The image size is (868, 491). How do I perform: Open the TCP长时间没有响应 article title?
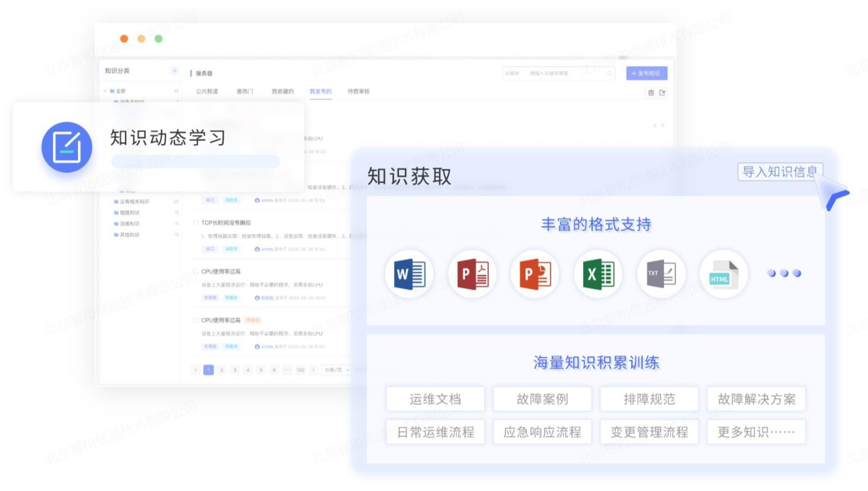(x=226, y=223)
